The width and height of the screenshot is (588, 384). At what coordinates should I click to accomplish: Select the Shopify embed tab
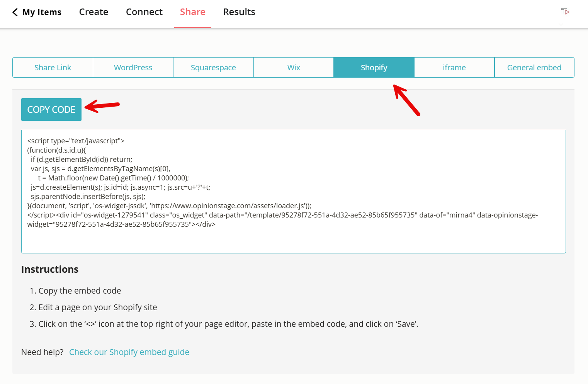tap(374, 67)
